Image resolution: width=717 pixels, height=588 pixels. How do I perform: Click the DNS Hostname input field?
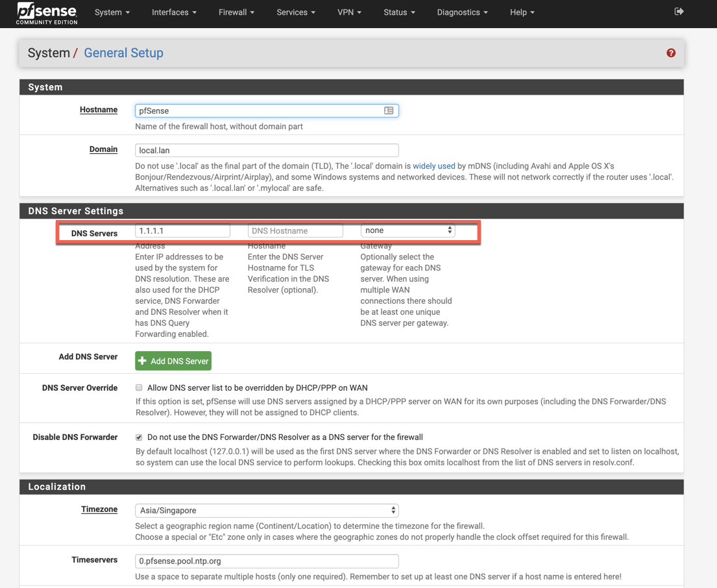tap(295, 231)
